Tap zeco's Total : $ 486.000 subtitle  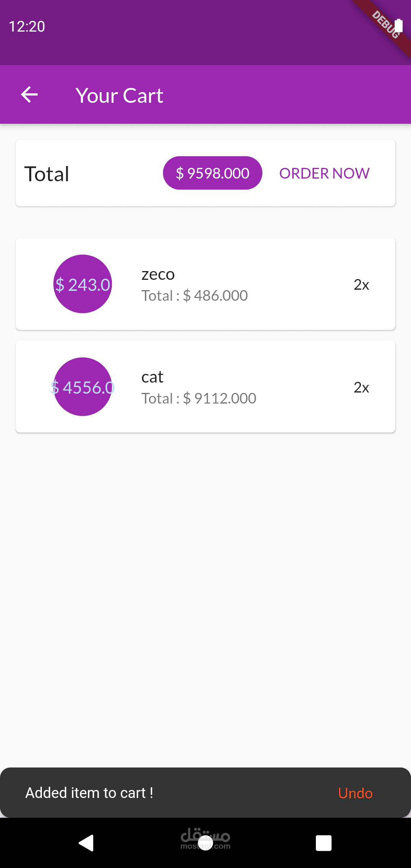click(x=194, y=296)
